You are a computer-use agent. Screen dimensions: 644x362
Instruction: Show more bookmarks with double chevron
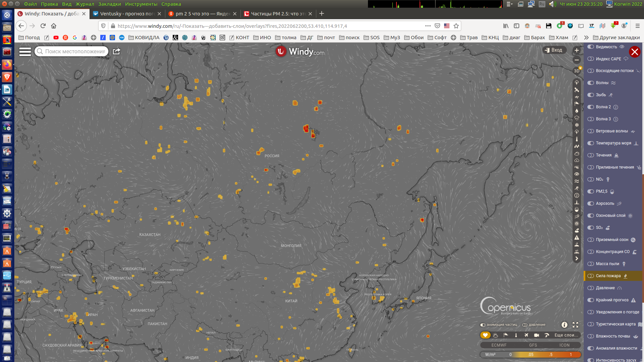click(586, 38)
